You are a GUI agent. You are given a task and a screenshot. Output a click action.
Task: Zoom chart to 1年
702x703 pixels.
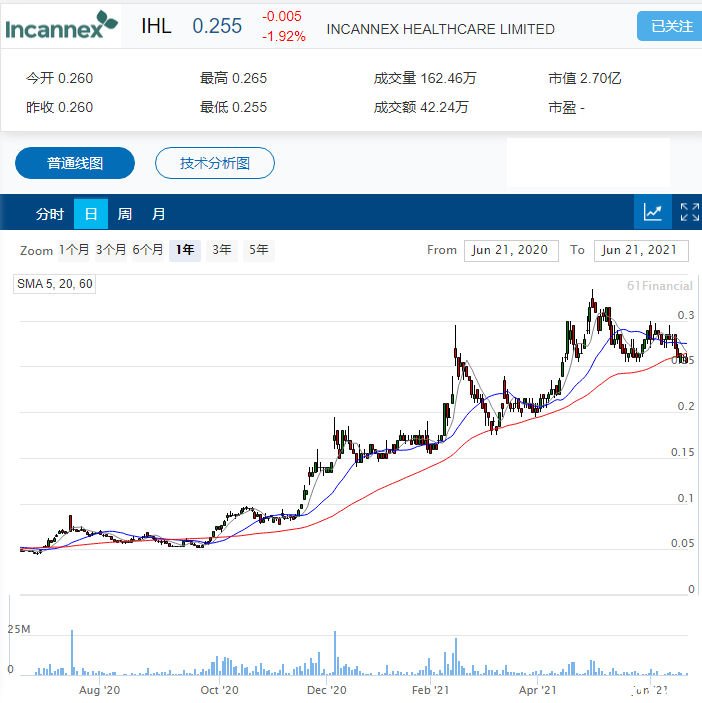[185, 250]
